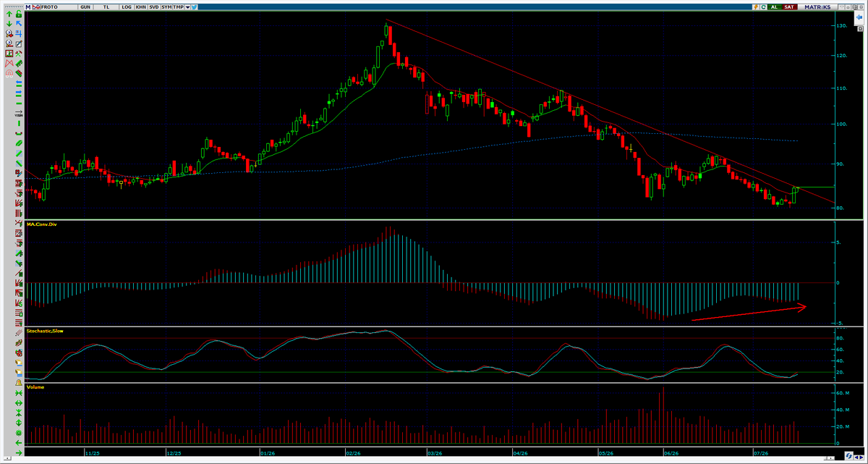Click the green vertical expand arrows icon
This screenshot has height=464, width=868.
pyautogui.click(x=19, y=423)
